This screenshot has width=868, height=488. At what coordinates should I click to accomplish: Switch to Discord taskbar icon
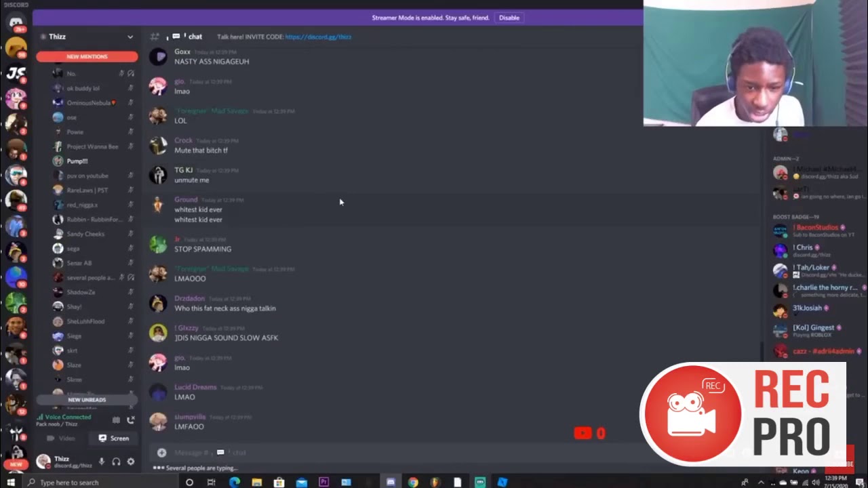click(x=391, y=482)
